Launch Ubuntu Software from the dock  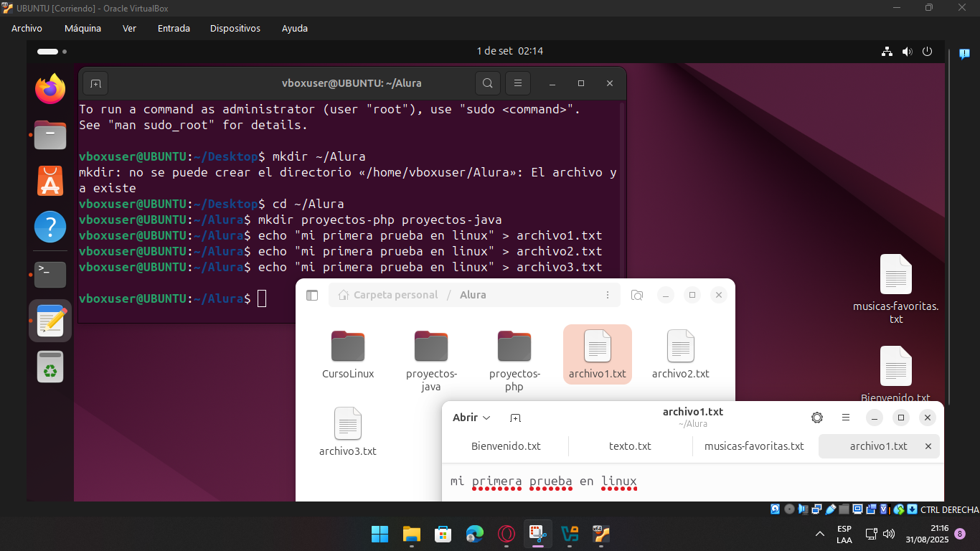point(50,181)
